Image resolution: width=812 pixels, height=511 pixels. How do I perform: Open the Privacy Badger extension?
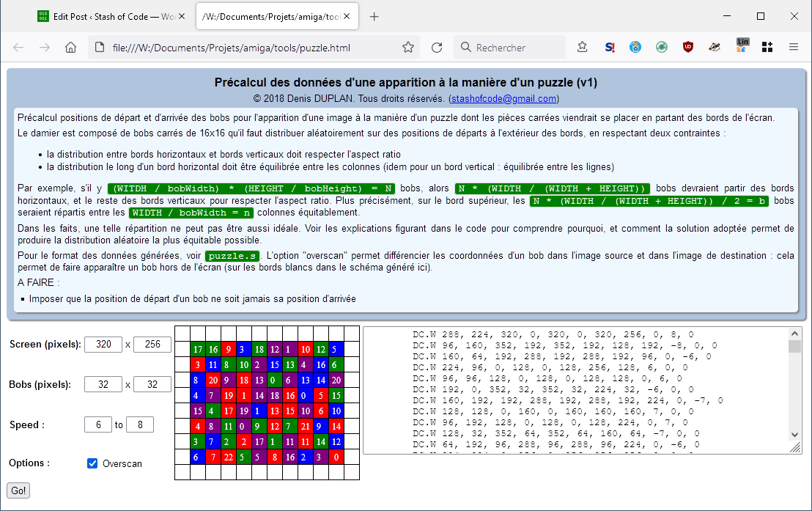click(x=715, y=48)
